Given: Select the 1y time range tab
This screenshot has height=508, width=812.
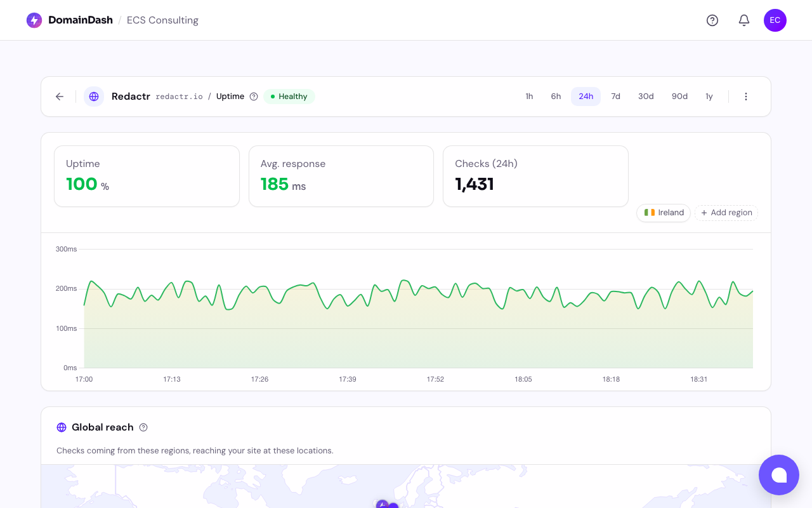Looking at the screenshot, I should point(709,96).
